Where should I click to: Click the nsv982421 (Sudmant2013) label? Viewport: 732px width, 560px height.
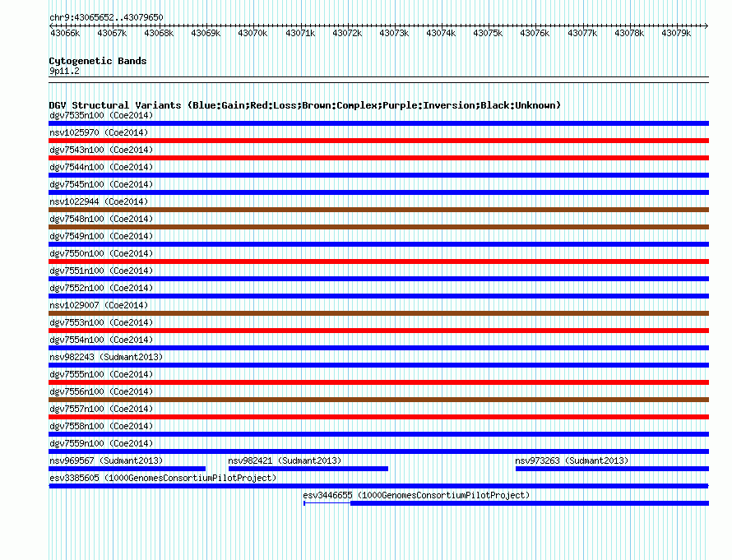coord(285,460)
